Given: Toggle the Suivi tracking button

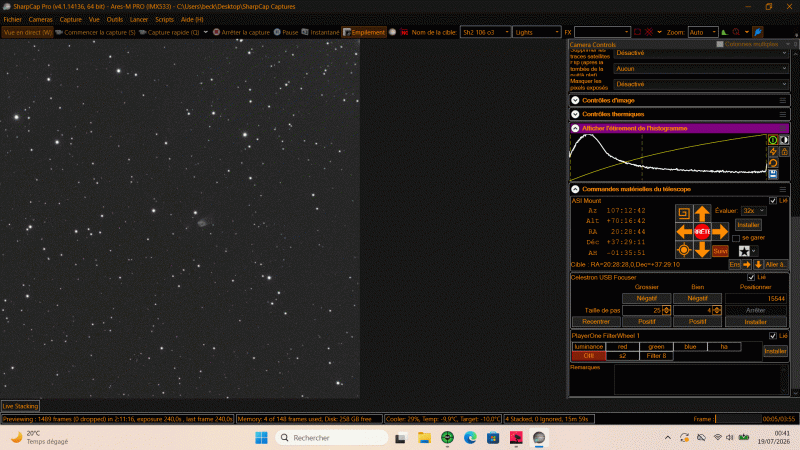Looking at the screenshot, I should tap(720, 251).
